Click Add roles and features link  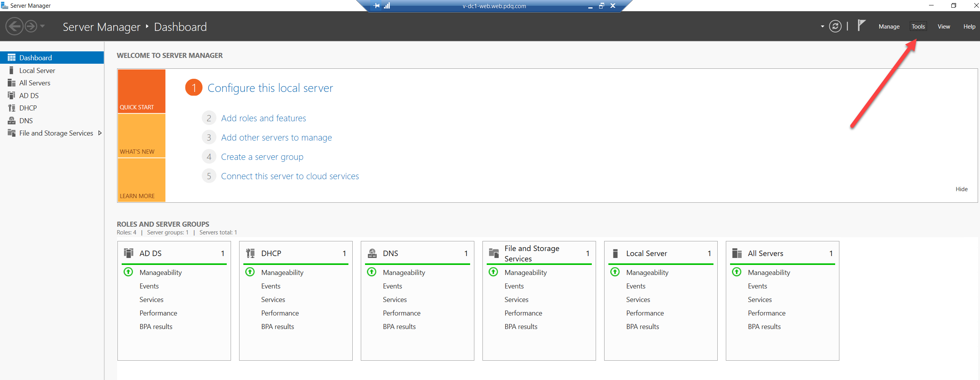click(x=263, y=118)
